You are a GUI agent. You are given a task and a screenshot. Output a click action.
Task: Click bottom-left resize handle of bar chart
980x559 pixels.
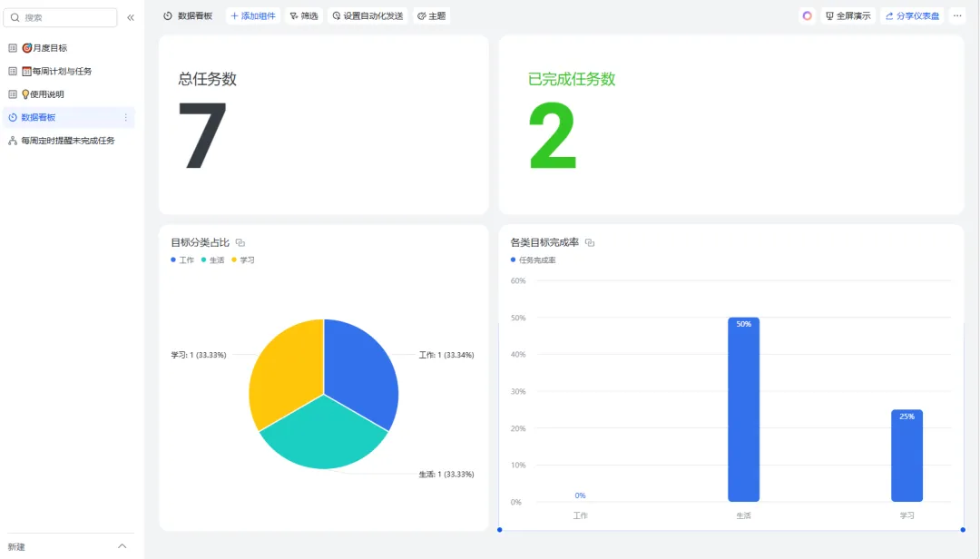point(499,530)
